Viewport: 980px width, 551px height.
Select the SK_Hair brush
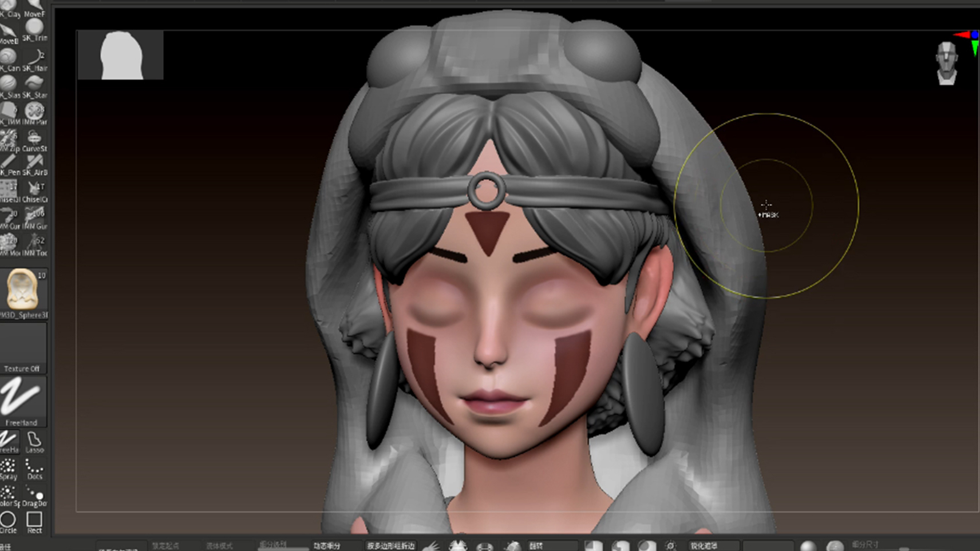click(x=34, y=60)
